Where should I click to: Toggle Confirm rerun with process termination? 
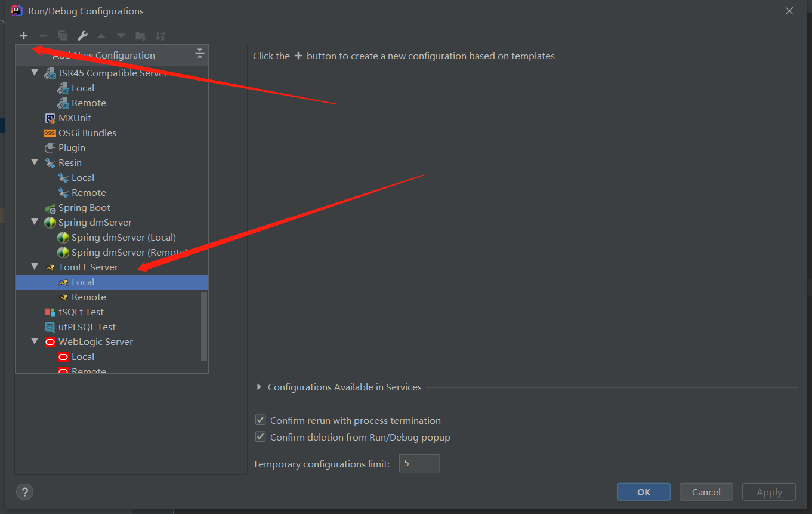tap(260, 420)
